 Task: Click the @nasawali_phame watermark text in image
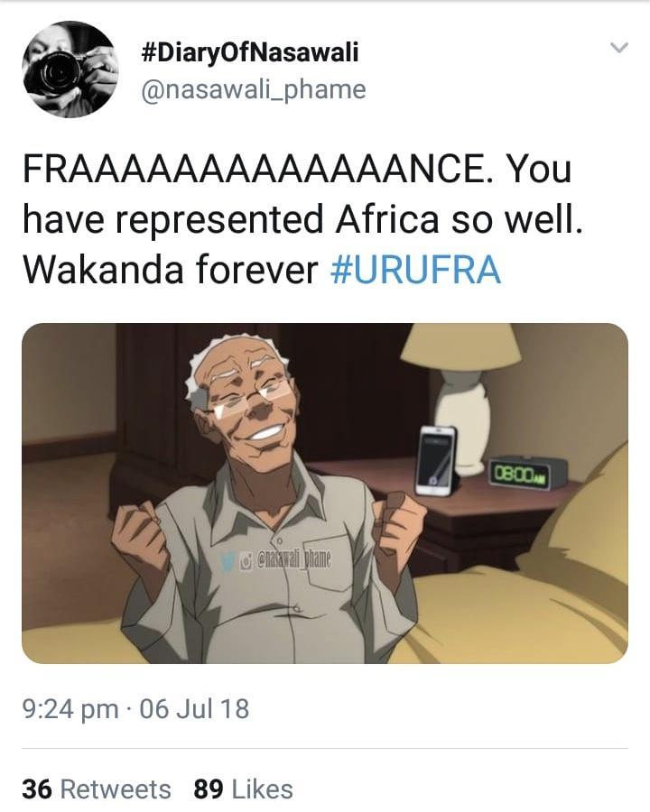click(x=293, y=560)
